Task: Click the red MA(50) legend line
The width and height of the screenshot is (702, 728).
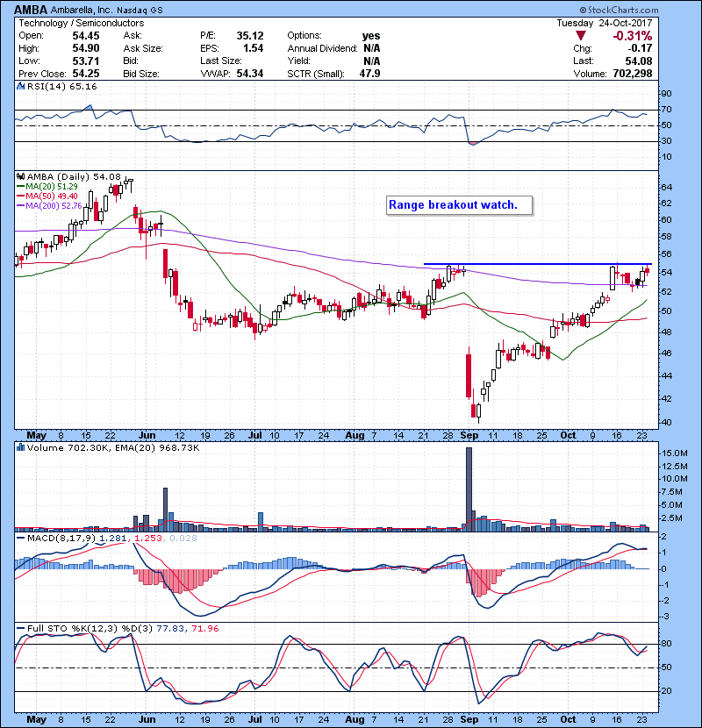Action: coord(20,196)
